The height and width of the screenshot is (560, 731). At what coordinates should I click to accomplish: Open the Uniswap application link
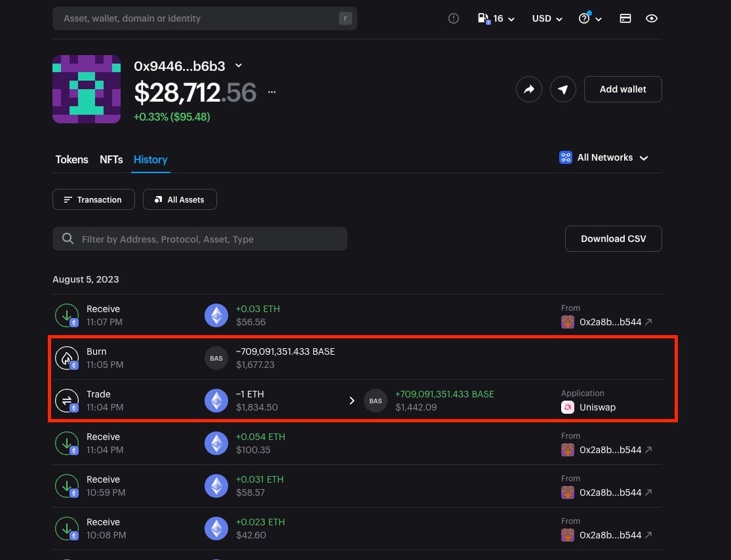click(588, 407)
